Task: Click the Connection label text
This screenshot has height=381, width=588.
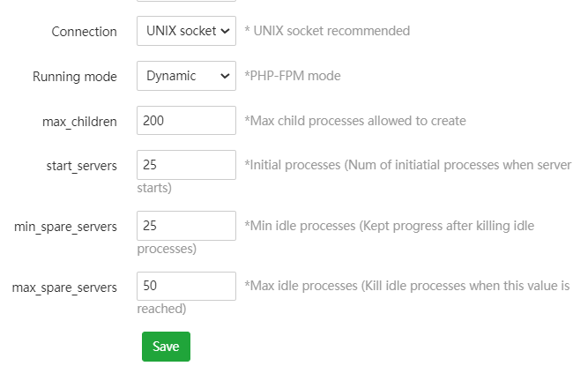Action: [x=84, y=32]
